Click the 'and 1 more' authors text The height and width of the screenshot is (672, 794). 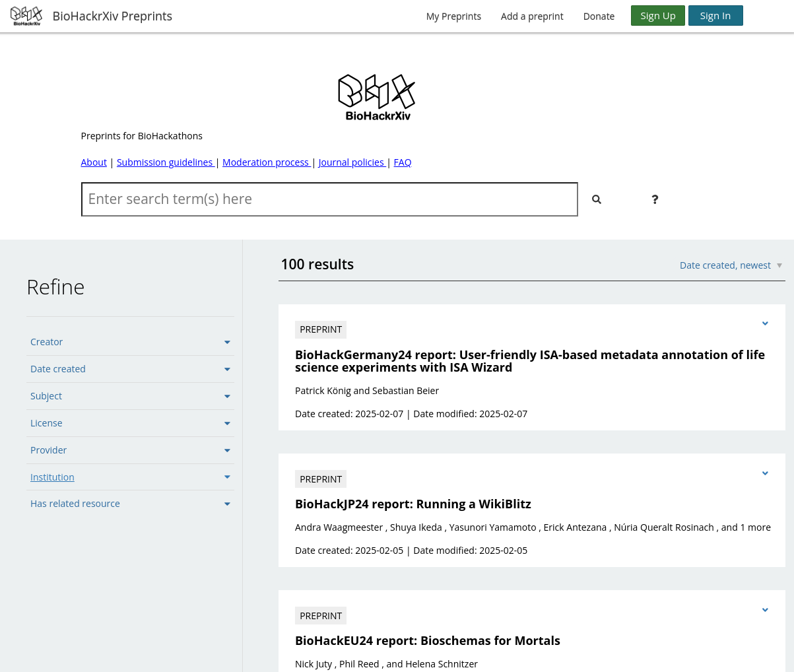coord(746,527)
